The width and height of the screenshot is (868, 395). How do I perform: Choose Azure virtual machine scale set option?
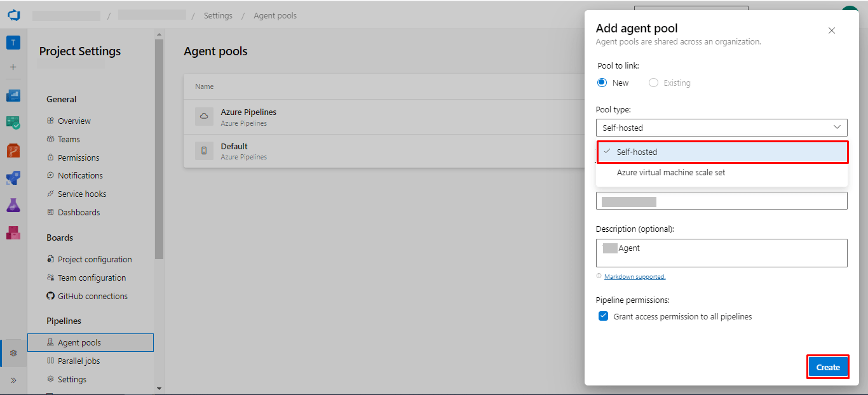coord(722,173)
